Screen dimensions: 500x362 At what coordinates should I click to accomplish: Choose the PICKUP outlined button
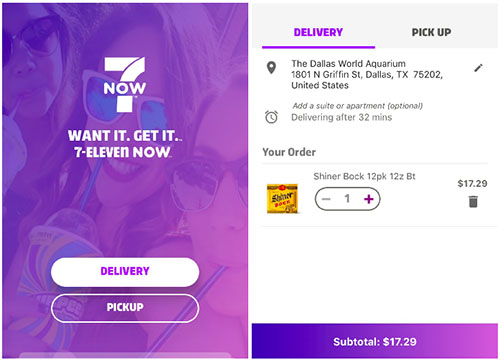125,308
